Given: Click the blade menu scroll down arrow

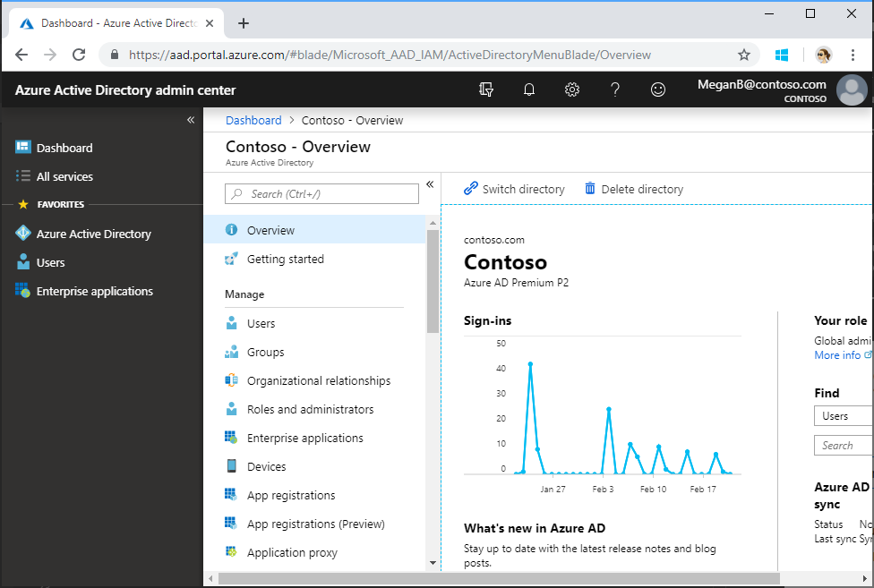Looking at the screenshot, I should click(x=433, y=564).
